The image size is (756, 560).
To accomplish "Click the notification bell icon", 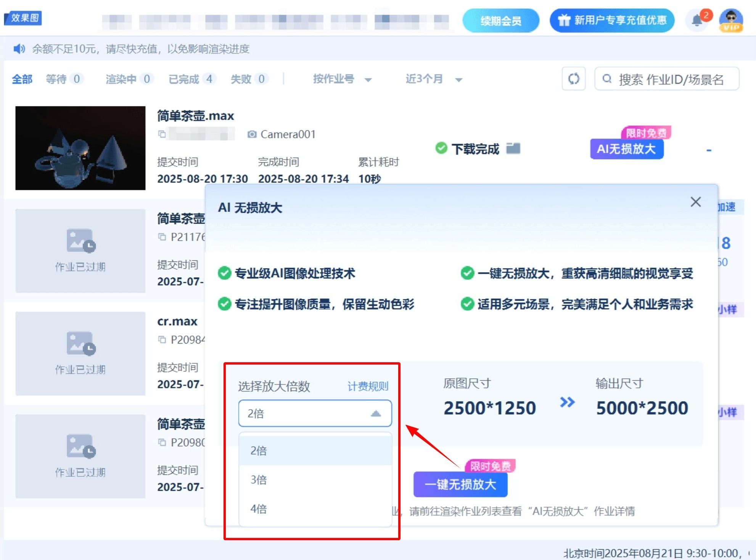I will pyautogui.click(x=697, y=20).
